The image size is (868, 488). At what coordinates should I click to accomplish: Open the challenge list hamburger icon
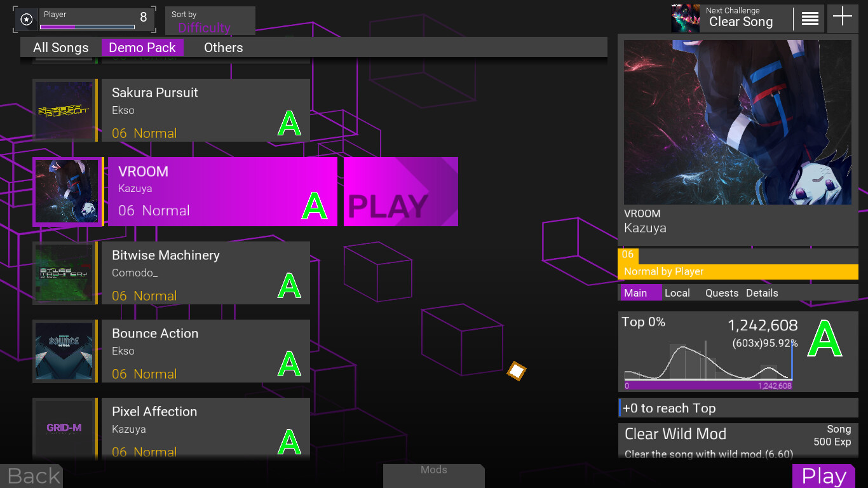click(809, 18)
